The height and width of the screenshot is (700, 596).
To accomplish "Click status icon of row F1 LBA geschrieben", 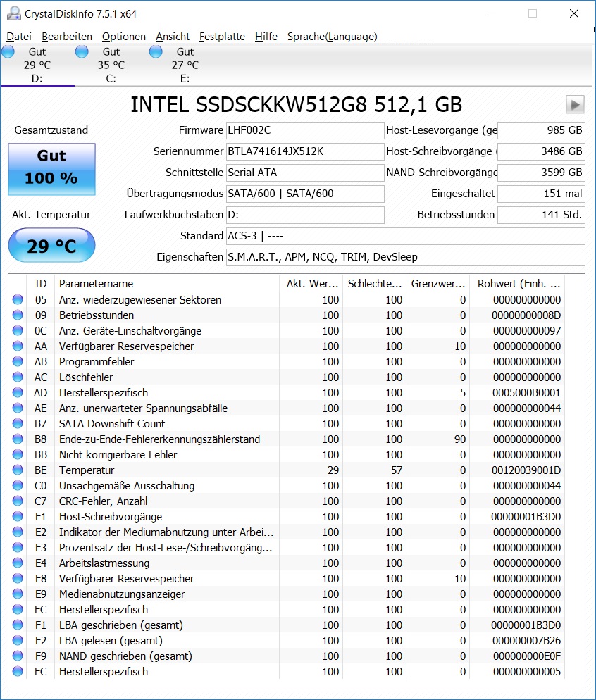I will pyautogui.click(x=18, y=625).
